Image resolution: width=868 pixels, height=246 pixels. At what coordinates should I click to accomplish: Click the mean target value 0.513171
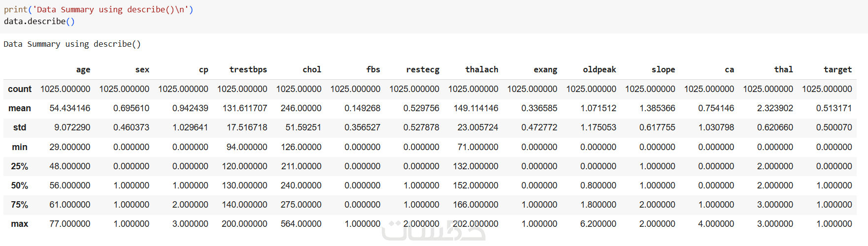click(x=834, y=108)
